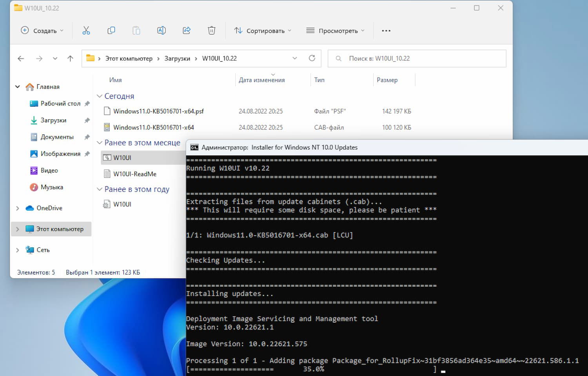Go back with the left arrow
588x376 pixels.
pos(21,58)
